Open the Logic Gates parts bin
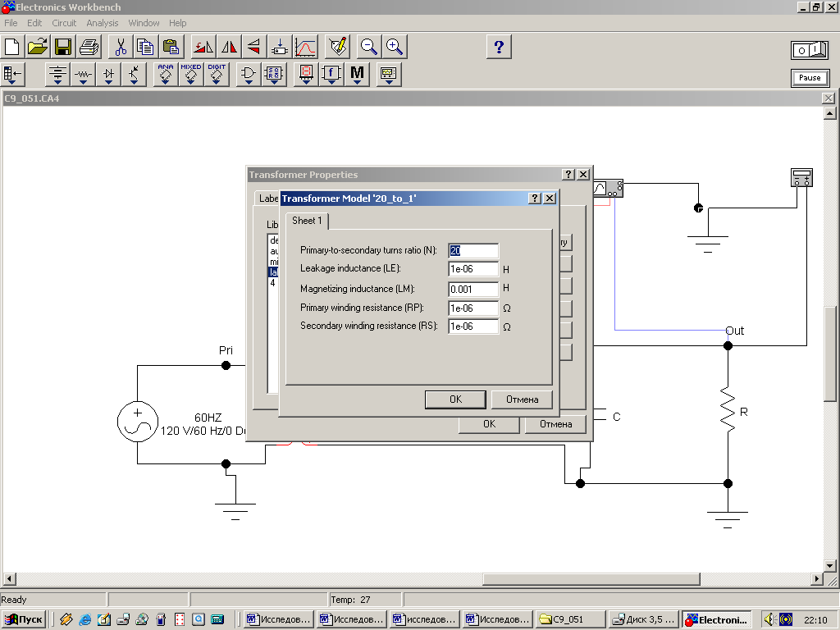 [x=248, y=74]
